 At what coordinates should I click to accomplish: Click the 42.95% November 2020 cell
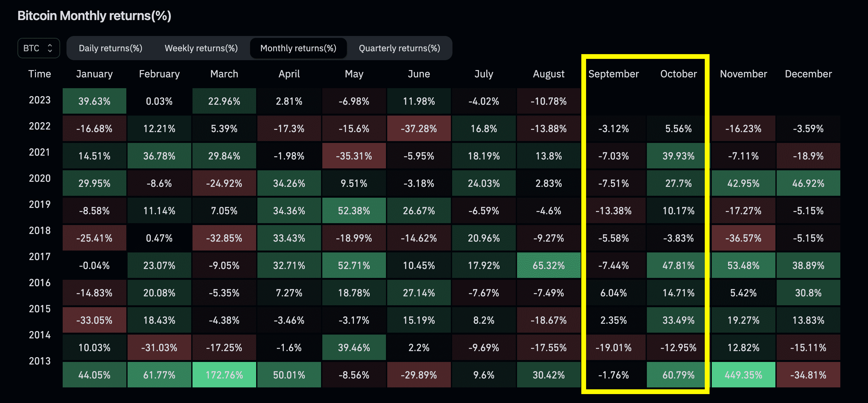click(743, 183)
